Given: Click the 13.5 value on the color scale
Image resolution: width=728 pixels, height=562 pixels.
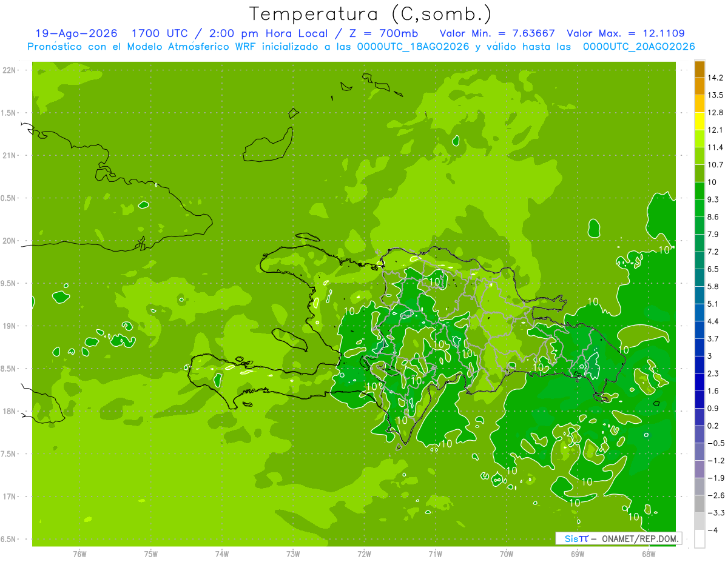Looking at the screenshot, I should coord(716,95).
